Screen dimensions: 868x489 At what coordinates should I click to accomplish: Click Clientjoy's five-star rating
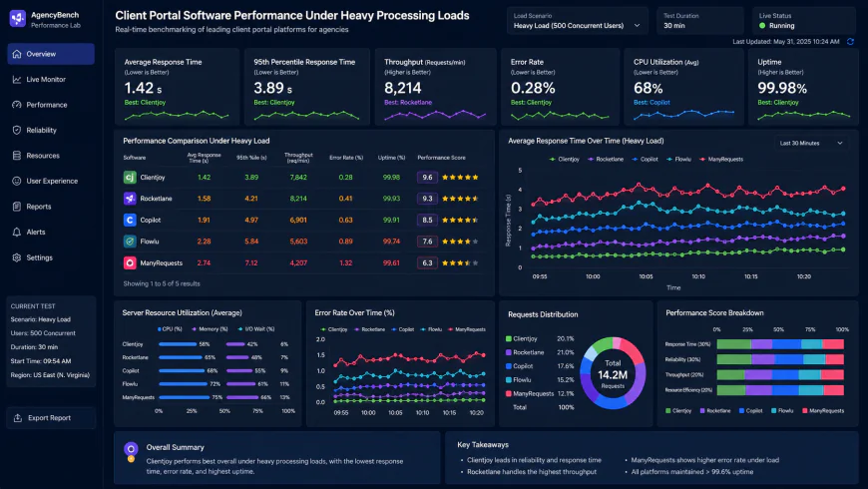pos(460,178)
